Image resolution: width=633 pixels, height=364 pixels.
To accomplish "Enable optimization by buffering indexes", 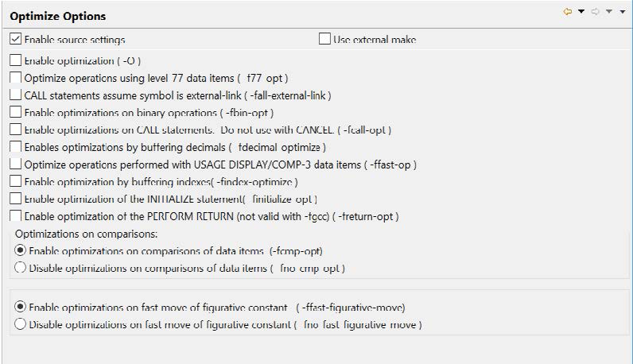I will click(16, 182).
